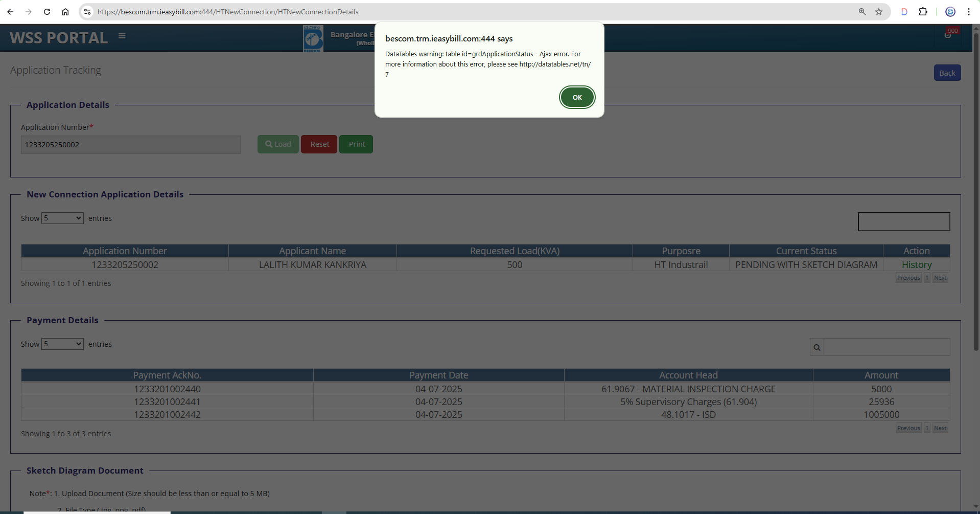Click Next under Payment Details table
This screenshot has width=980, height=514.
tap(940, 428)
